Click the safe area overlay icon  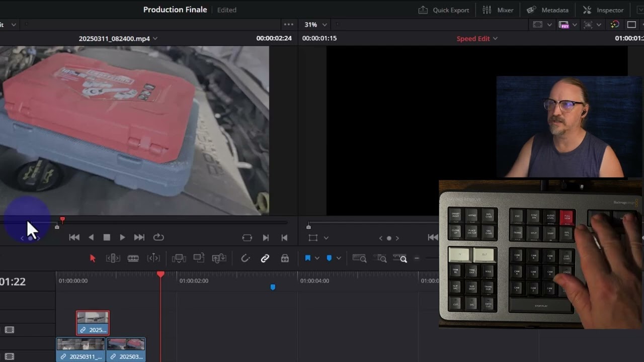tap(538, 24)
